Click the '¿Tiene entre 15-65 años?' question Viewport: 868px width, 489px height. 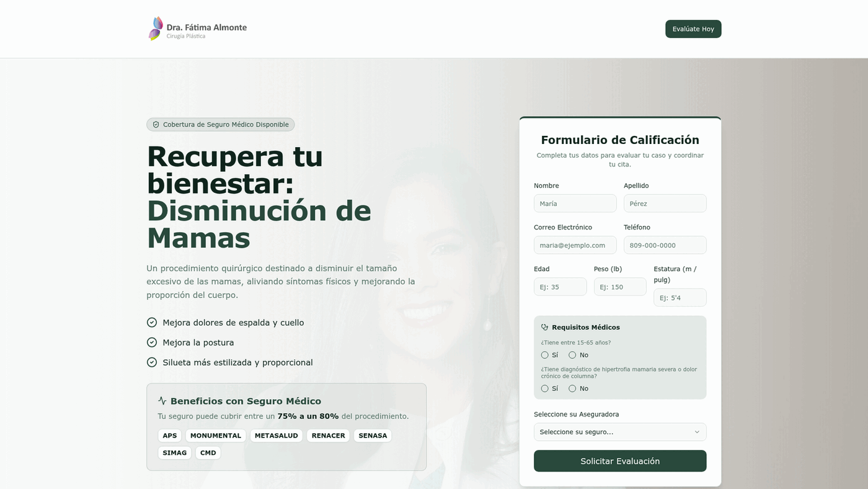pos(576,343)
